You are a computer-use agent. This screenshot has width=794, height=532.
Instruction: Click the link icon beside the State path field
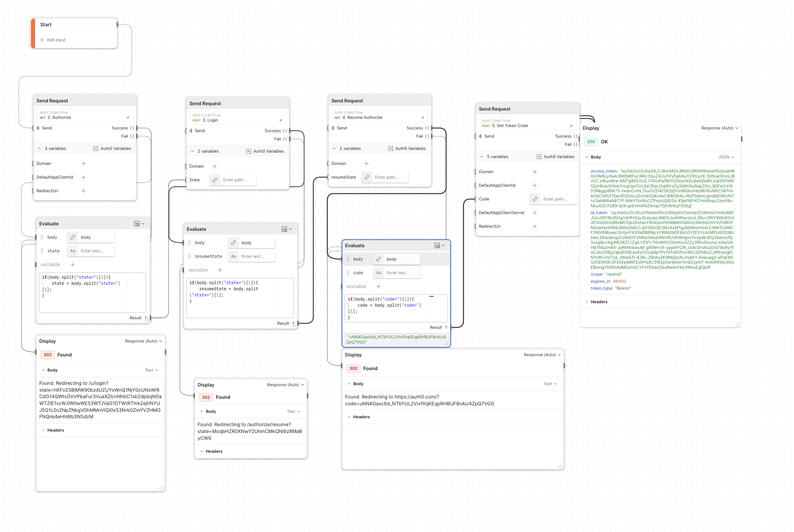pos(215,180)
